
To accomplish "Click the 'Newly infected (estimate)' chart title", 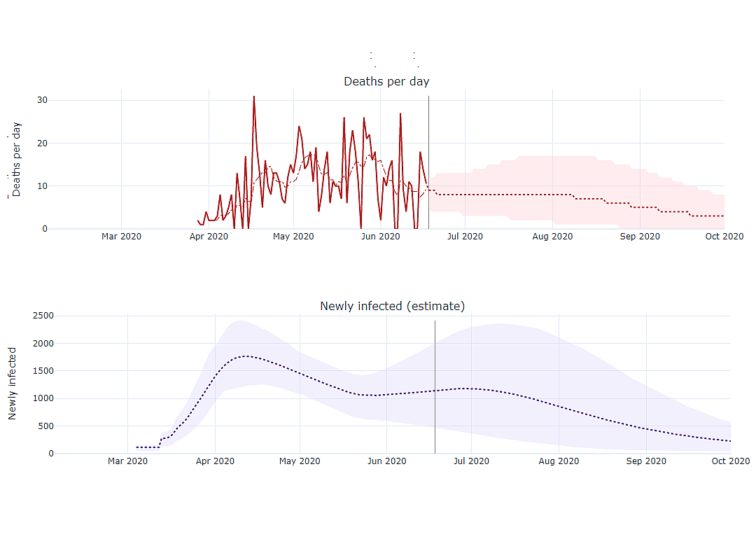I will [x=393, y=306].
